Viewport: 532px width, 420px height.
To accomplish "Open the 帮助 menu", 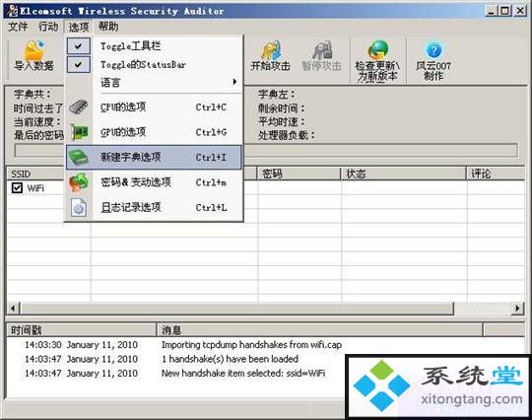I will click(108, 27).
